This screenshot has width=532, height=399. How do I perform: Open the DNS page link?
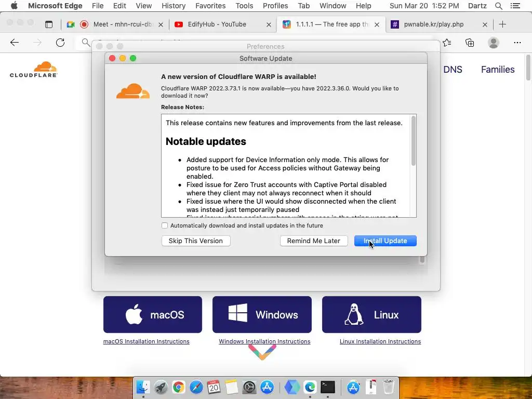coord(453,70)
